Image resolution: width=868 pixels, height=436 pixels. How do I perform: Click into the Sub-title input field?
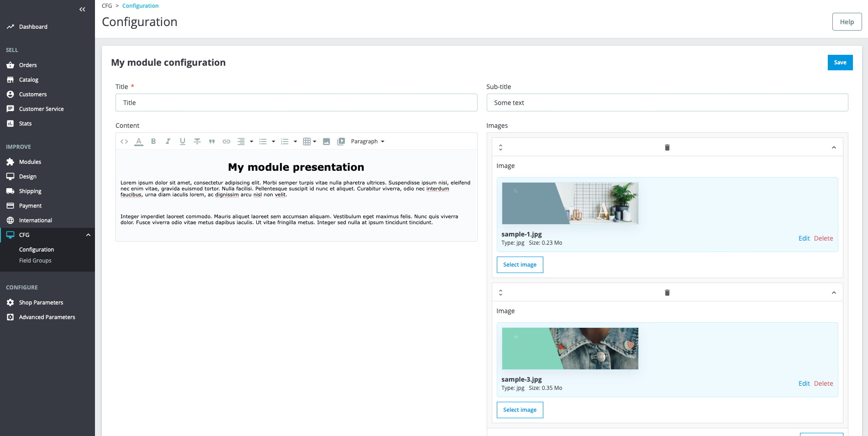tap(667, 103)
